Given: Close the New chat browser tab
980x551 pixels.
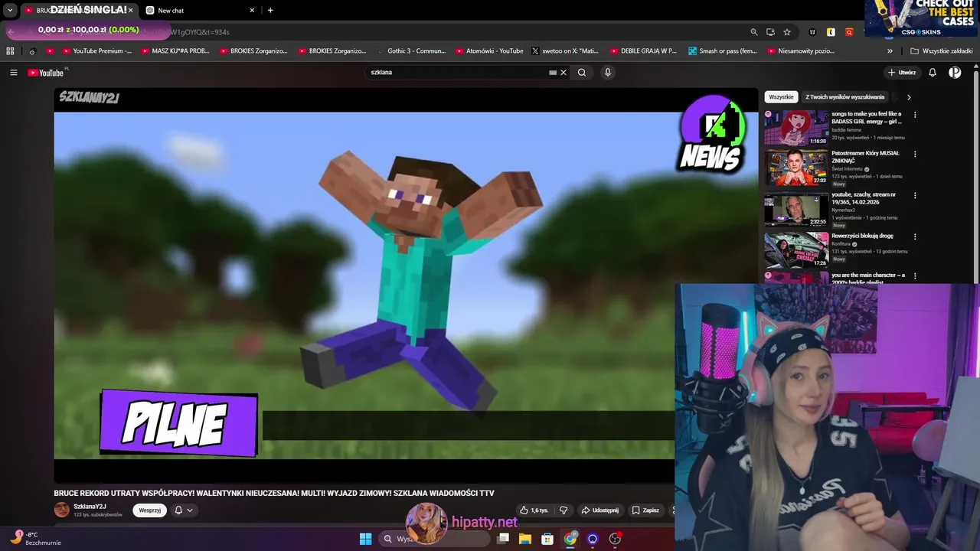Looking at the screenshot, I should click(252, 11).
